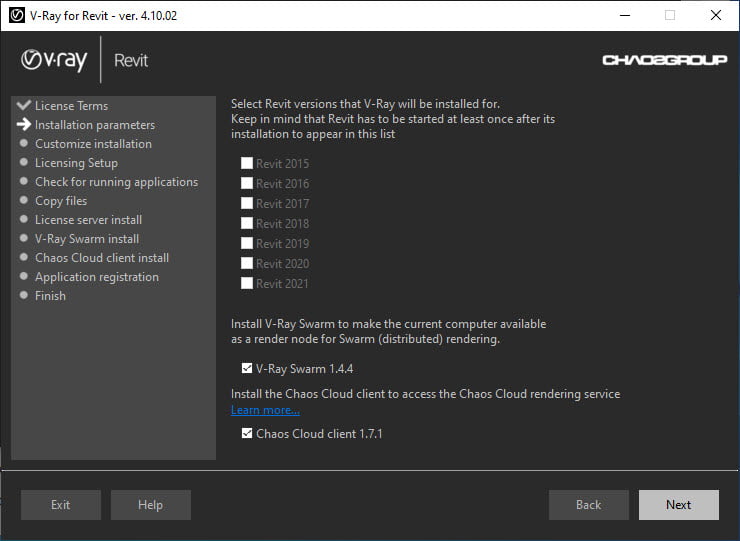740x541 pixels.
Task: Go Back to the previous step
Action: (x=589, y=505)
